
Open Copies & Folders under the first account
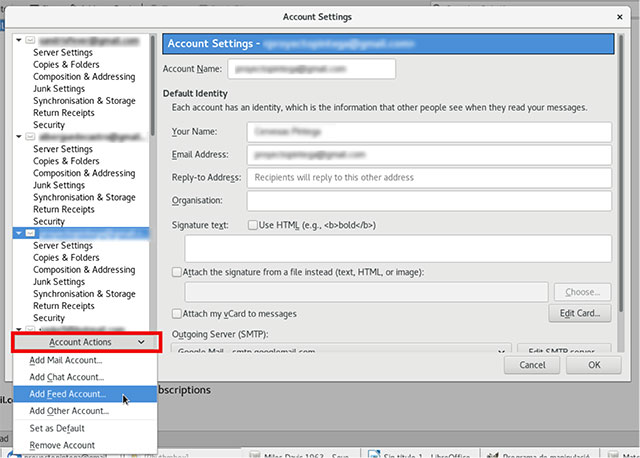66,64
